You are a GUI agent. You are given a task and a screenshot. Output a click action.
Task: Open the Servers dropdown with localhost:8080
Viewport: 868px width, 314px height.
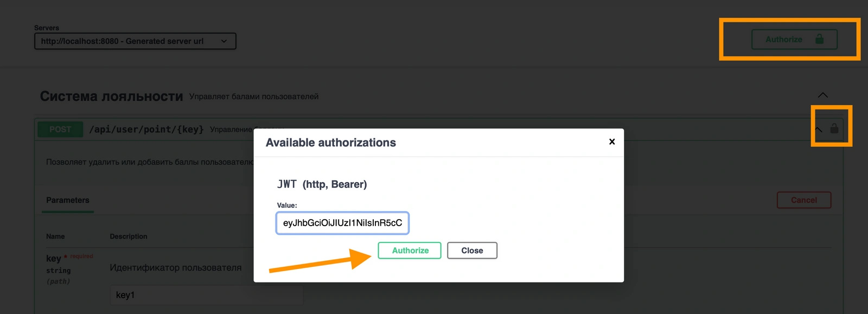point(135,41)
